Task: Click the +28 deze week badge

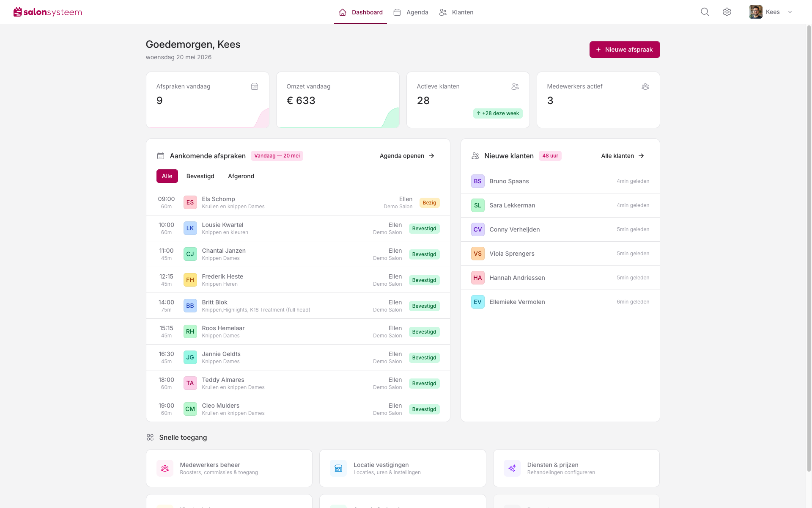Action: [498, 113]
